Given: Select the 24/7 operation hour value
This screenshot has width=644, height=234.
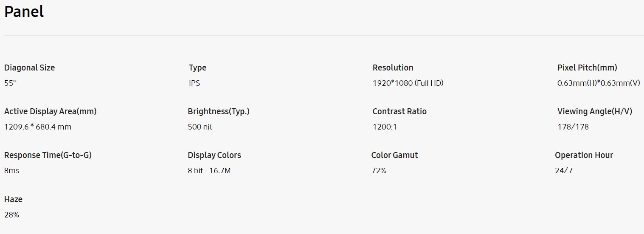Looking at the screenshot, I should pyautogui.click(x=564, y=171).
